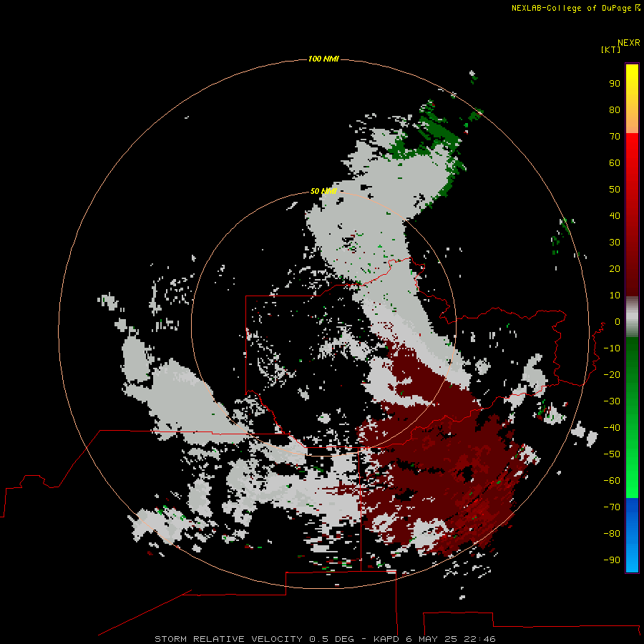Click the 0 value on the velocity scale
Screen dimensions: 644x644
pos(618,321)
